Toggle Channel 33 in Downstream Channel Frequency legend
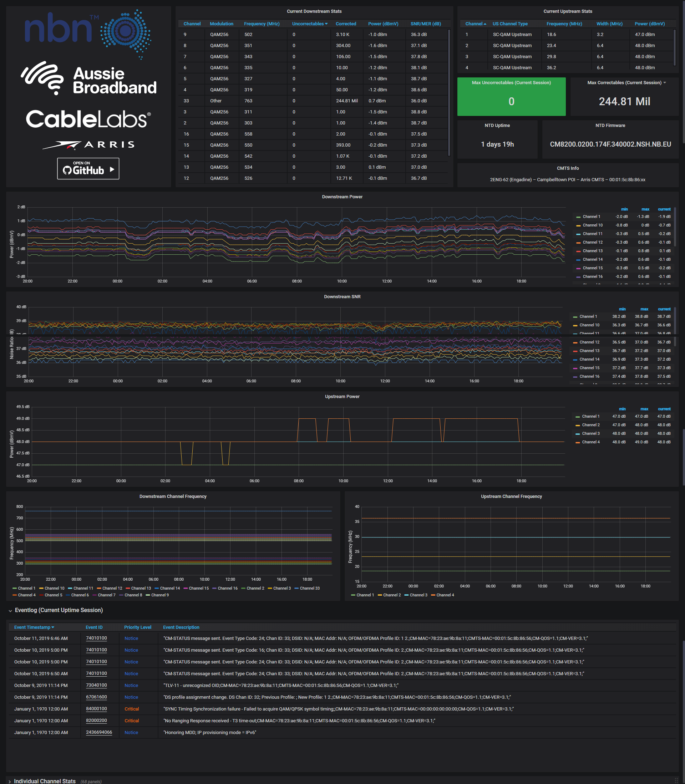The image size is (685, 784). coord(310,589)
